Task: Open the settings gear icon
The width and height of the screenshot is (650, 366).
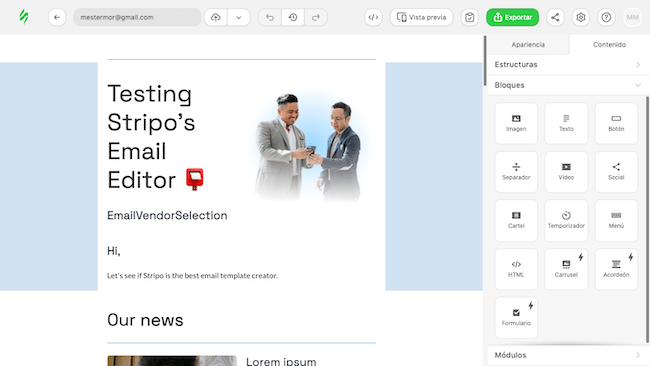Action: 581,17
